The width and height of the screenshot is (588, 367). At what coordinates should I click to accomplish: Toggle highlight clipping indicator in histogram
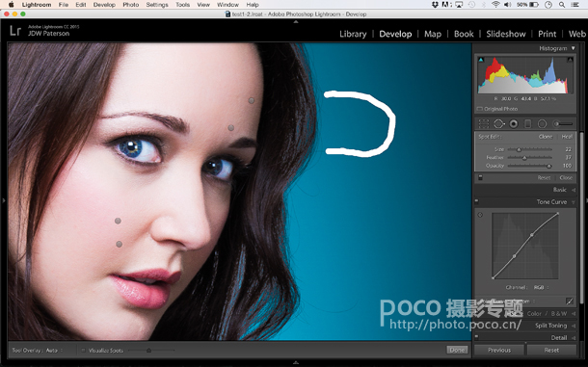pyautogui.click(x=570, y=60)
